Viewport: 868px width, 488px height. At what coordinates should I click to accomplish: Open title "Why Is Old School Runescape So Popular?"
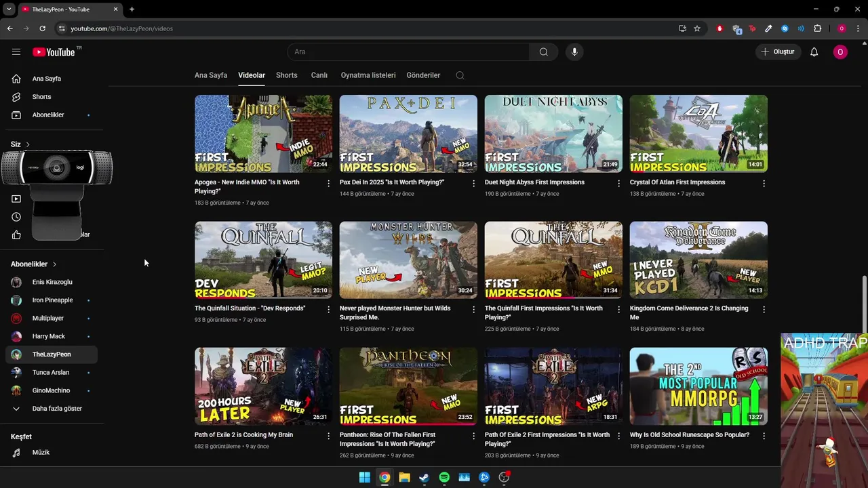690,435
